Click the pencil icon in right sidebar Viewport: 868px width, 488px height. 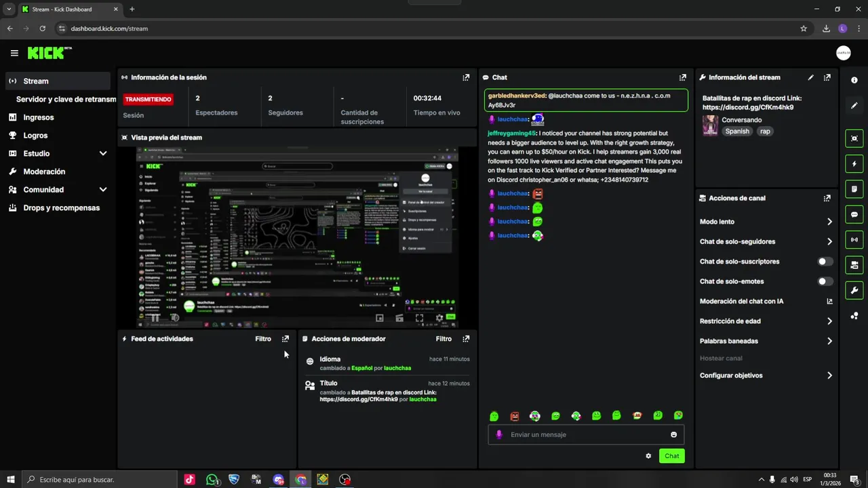tap(854, 106)
